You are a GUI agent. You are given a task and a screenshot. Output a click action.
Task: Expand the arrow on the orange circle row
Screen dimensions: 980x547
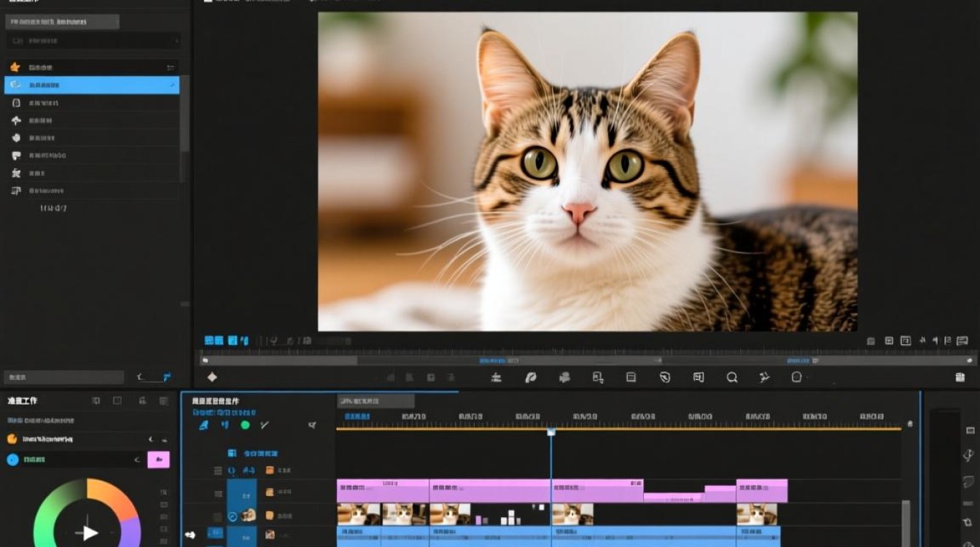[x=151, y=439]
